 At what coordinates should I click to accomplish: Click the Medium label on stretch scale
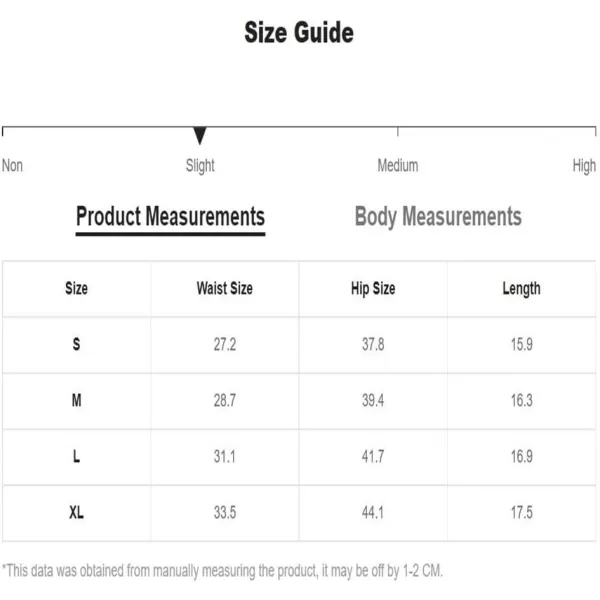click(398, 166)
